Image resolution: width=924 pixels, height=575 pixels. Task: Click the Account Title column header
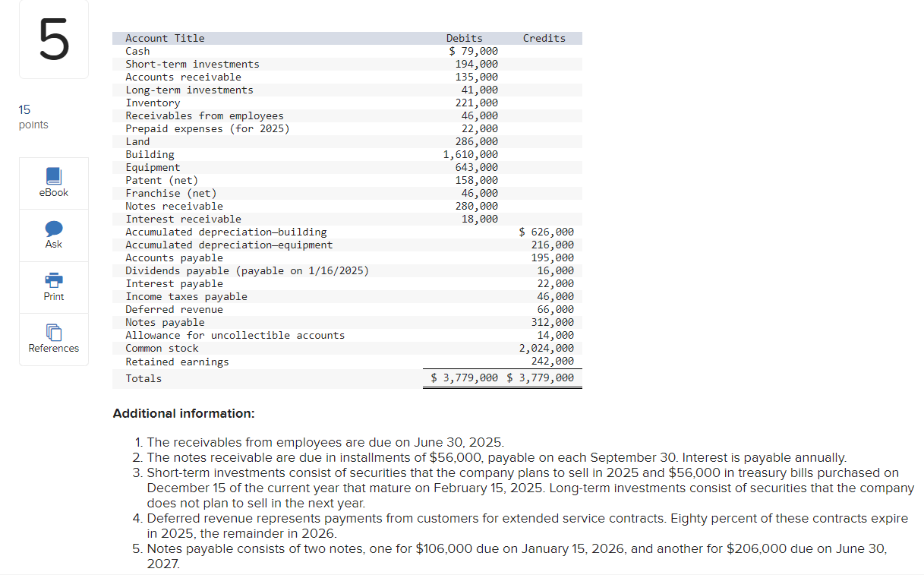(165, 38)
